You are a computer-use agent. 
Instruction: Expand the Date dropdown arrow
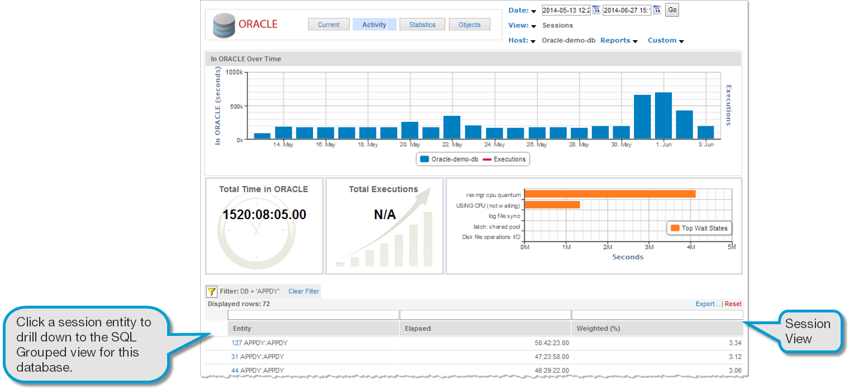pos(533,11)
